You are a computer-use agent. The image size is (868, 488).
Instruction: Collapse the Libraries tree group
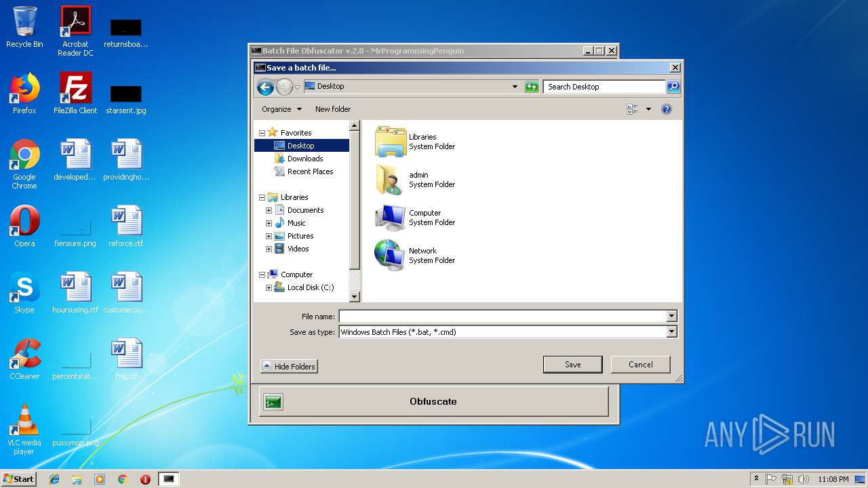(x=262, y=197)
